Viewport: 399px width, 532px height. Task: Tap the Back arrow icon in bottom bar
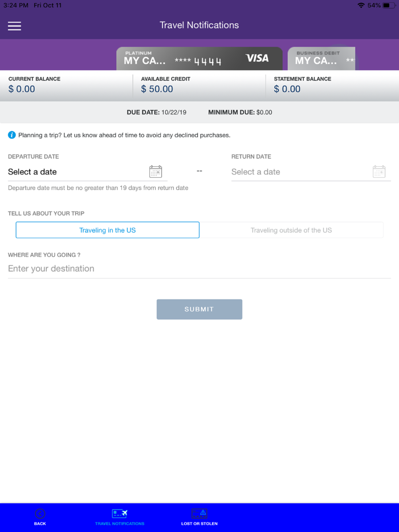point(40,513)
